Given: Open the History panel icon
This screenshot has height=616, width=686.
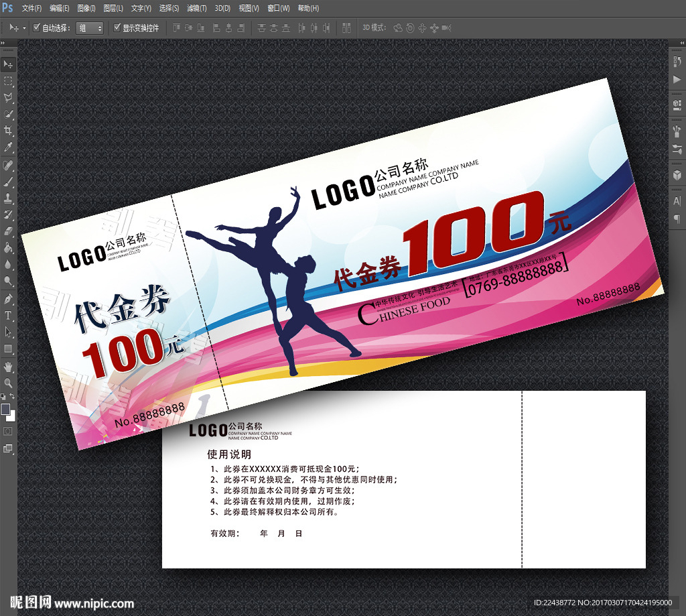Looking at the screenshot, I should click(x=677, y=62).
